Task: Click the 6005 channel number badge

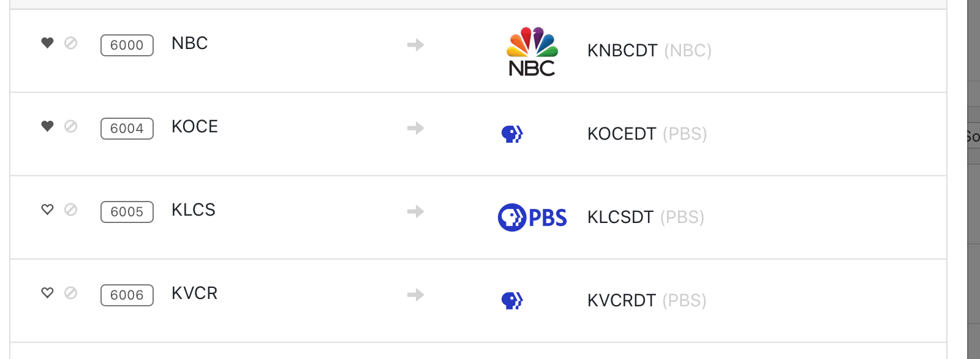Action: (127, 212)
